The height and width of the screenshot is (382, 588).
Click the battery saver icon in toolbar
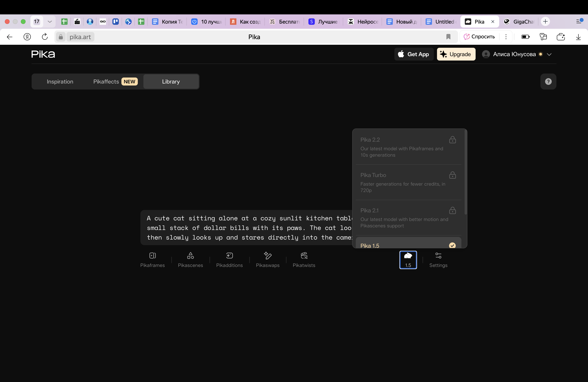pos(525,37)
